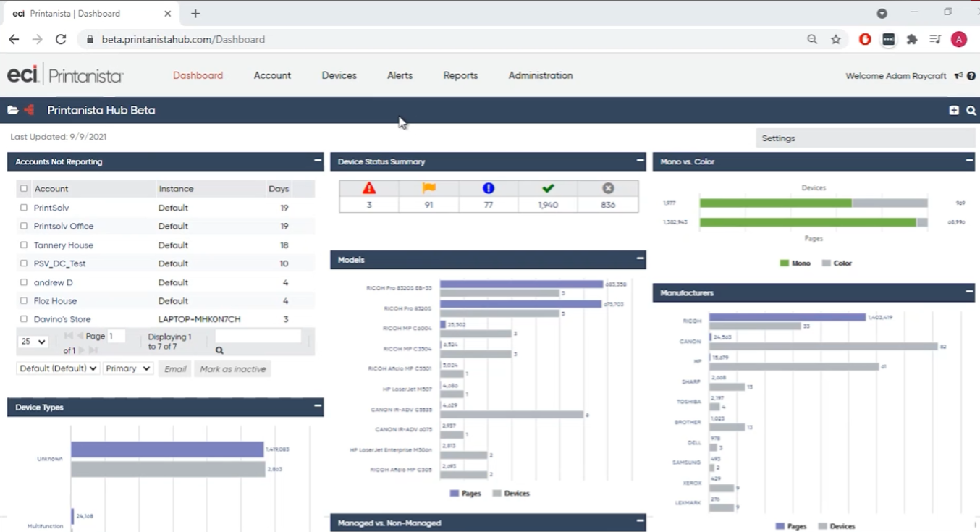Go to previous page of accounts table
This screenshot has width=980, height=532.
click(80, 336)
